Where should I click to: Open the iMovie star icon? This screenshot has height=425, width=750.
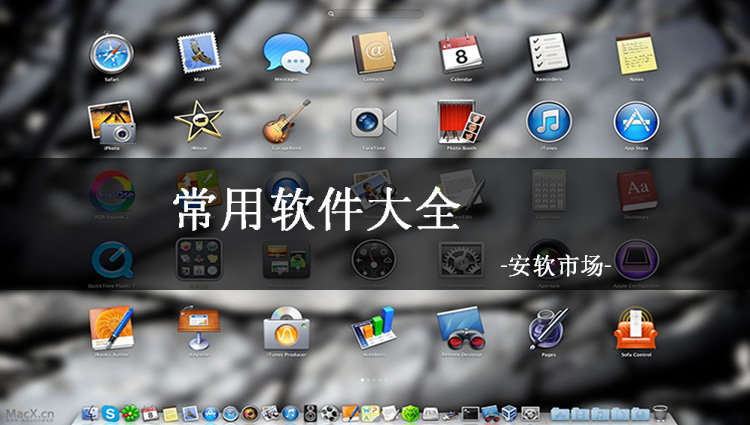click(199, 122)
